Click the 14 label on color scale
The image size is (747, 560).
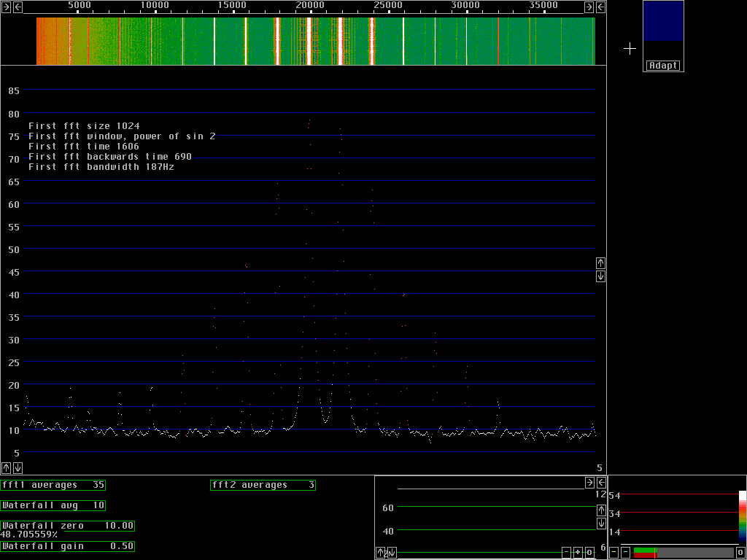pos(614,532)
